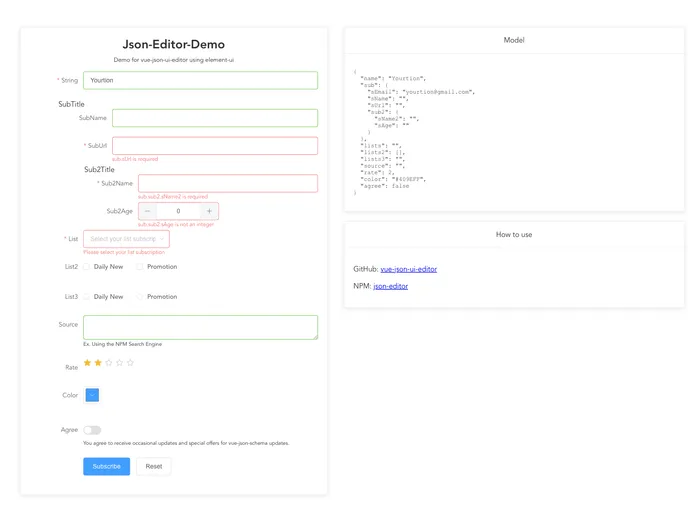Open the List subscription dropdown
This screenshot has height=512, width=688.
(126, 239)
